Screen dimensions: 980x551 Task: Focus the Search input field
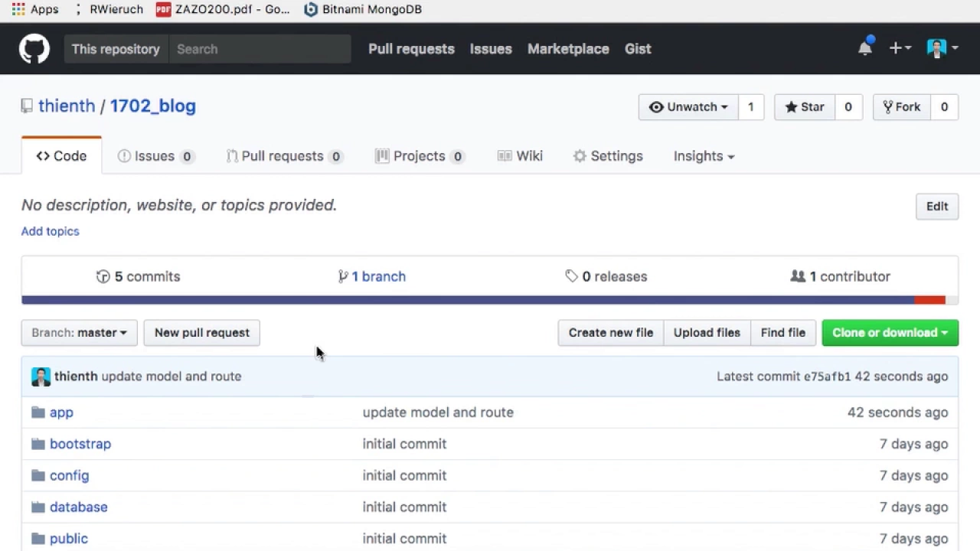click(x=260, y=49)
